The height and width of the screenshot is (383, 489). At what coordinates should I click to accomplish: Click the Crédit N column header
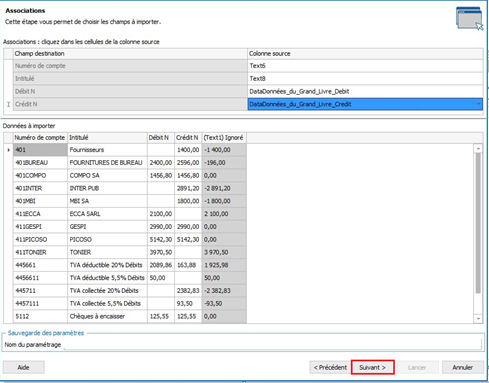(188, 138)
